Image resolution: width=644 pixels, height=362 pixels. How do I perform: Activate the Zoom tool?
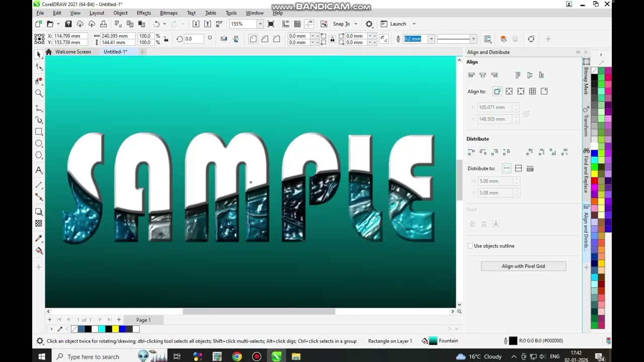coord(39,93)
